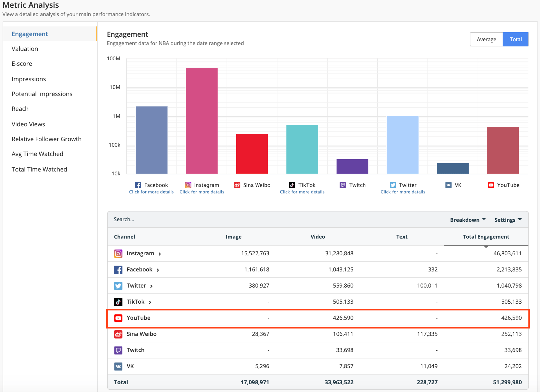Focus the Search field above the table

coord(277,219)
